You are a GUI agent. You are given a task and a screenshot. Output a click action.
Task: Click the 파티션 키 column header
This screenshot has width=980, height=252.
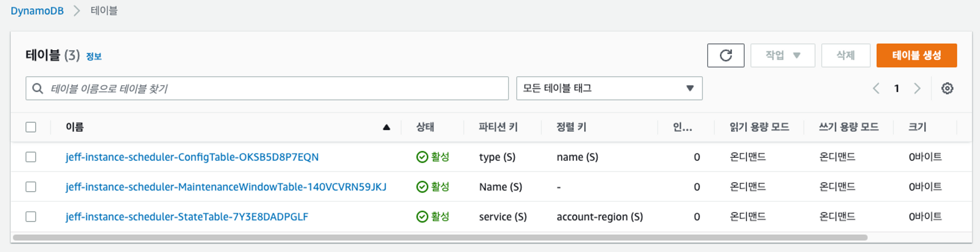tap(498, 127)
